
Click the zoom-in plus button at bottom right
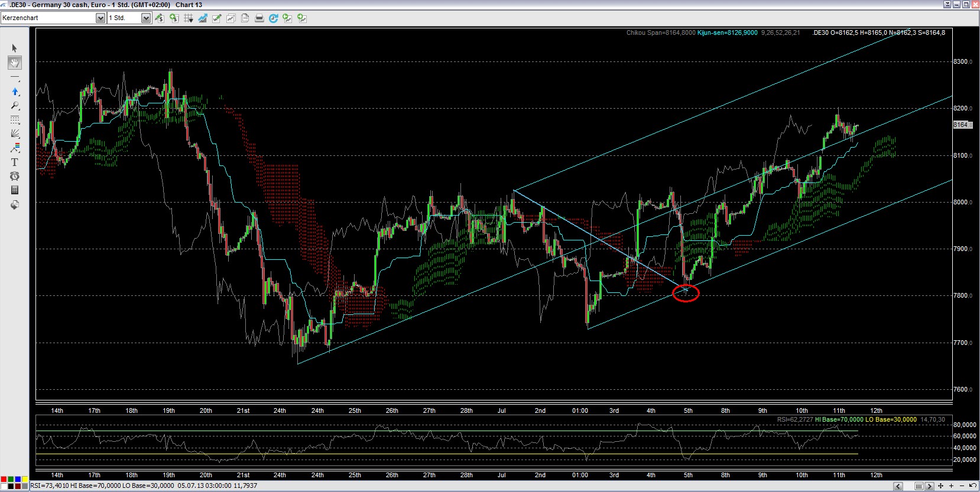coord(951,486)
